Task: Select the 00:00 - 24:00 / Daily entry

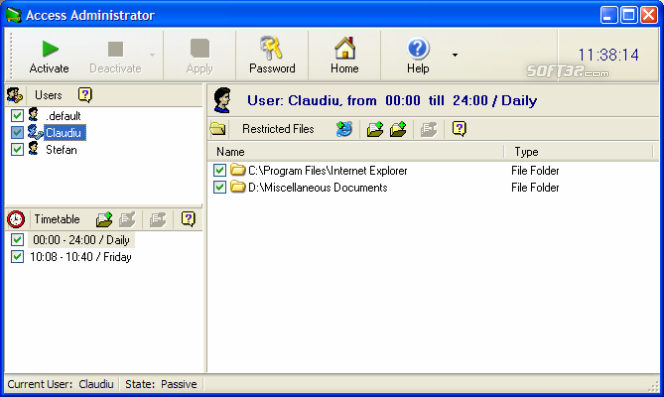Action: click(x=81, y=240)
